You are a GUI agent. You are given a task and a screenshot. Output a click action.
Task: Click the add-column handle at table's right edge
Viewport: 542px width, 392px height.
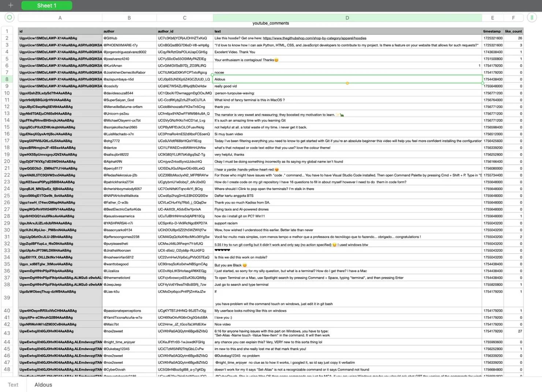point(532,17)
